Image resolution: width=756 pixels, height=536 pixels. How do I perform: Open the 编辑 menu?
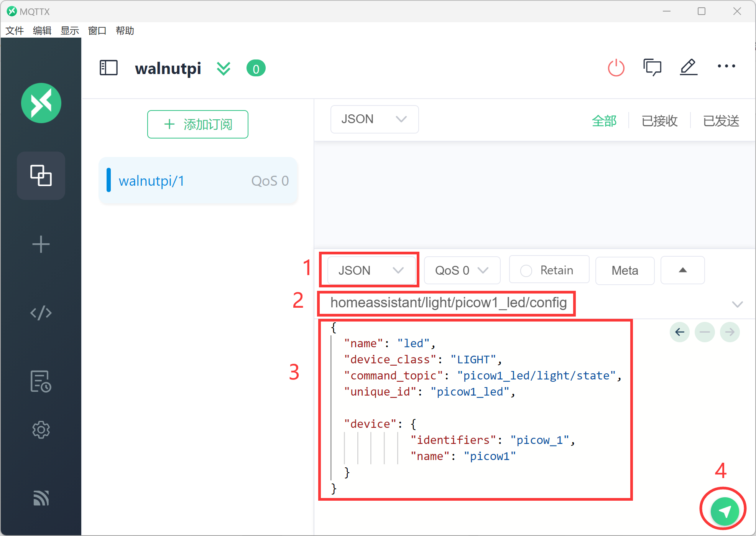[x=42, y=31]
